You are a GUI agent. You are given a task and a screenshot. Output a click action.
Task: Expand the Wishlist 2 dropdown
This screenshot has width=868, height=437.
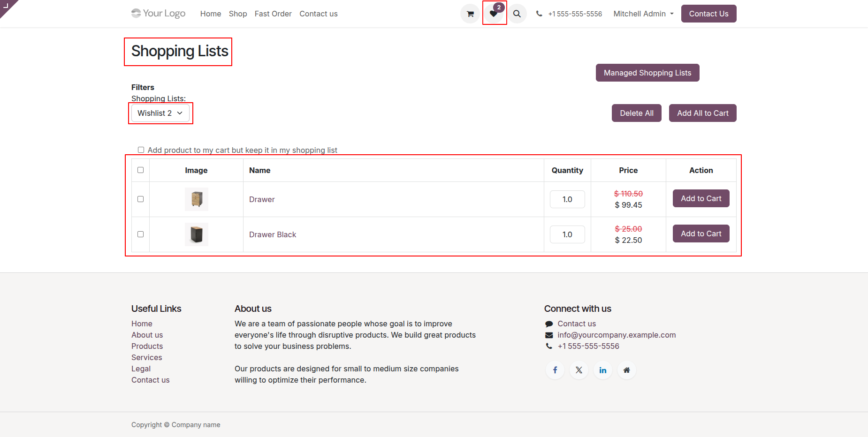(160, 113)
